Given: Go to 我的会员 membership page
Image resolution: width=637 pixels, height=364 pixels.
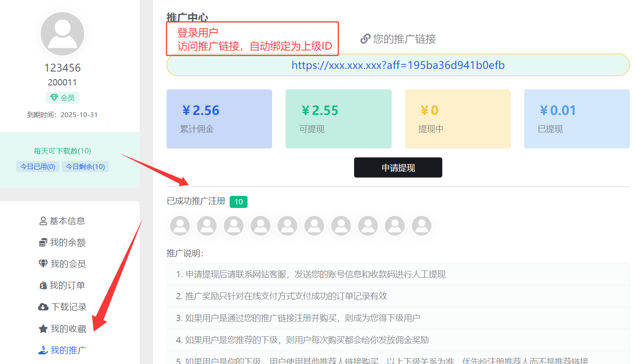Looking at the screenshot, I should pos(62,264).
